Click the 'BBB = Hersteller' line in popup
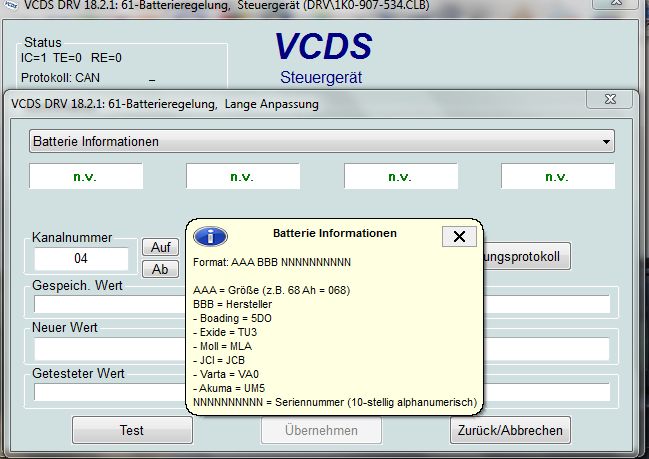The height and width of the screenshot is (459, 649). [233, 304]
